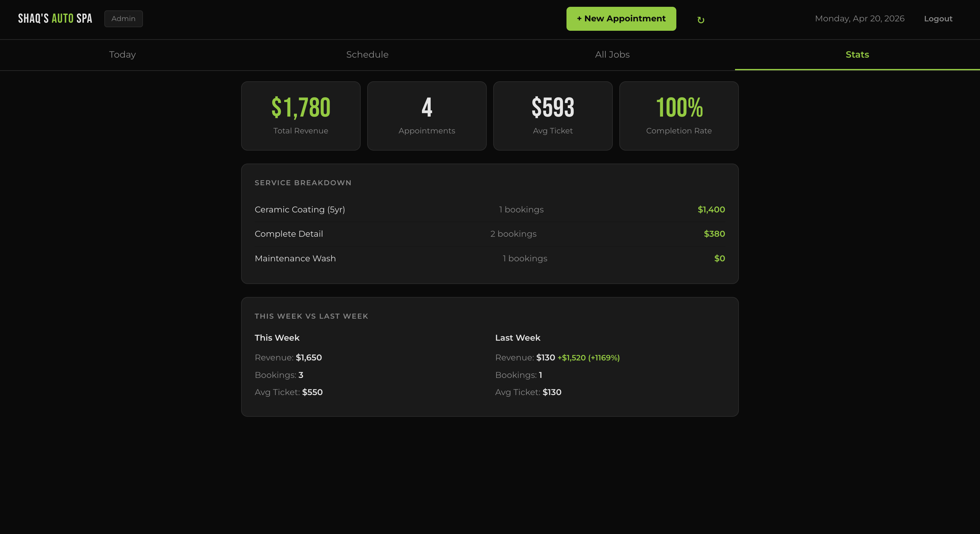Select the Stats tab
The image size is (980, 534).
coord(857,55)
